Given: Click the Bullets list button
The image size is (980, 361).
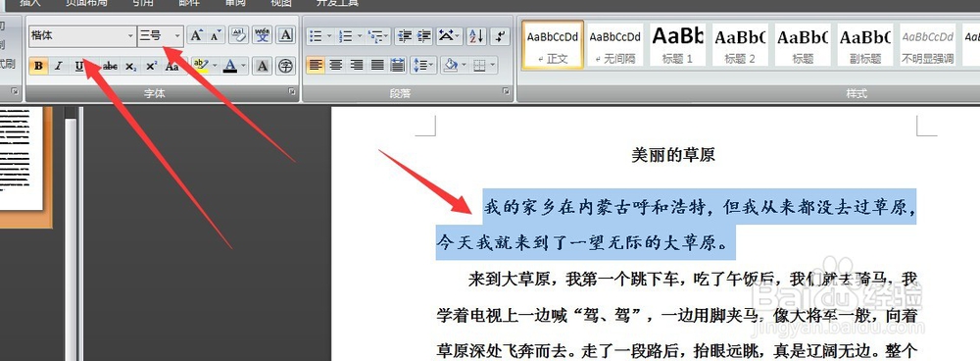Looking at the screenshot, I should click(317, 35).
